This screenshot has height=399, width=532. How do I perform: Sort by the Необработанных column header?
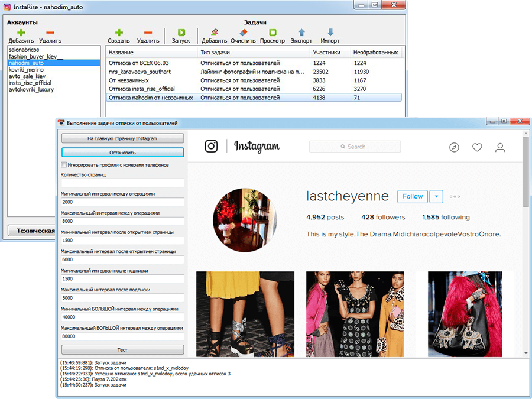(x=376, y=52)
